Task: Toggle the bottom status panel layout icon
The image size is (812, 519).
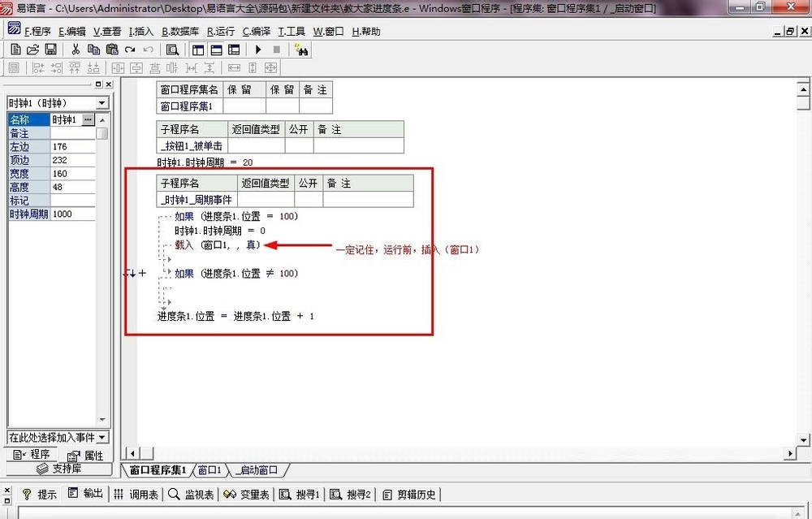Action: 217,50
